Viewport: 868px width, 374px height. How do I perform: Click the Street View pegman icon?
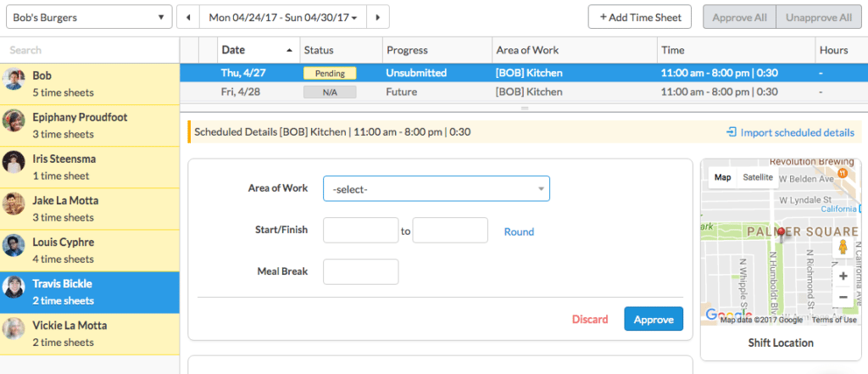[x=843, y=247]
